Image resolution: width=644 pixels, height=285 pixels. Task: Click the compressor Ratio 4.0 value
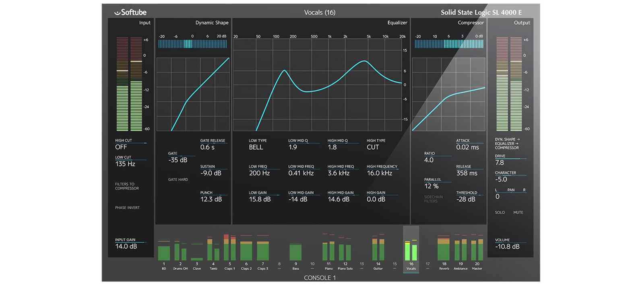coord(429,160)
